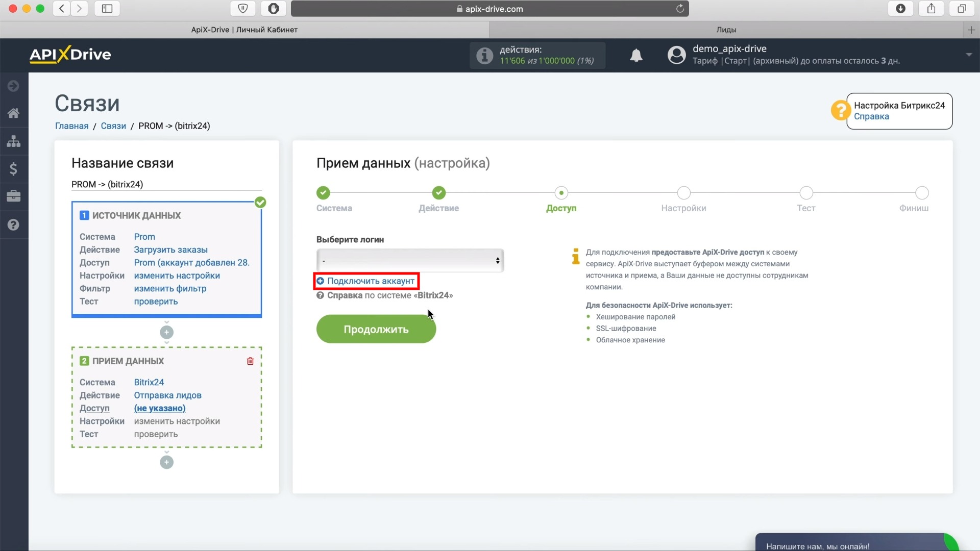The image size is (980, 551).
Task: Click the orange question mark help badge
Action: (841, 110)
